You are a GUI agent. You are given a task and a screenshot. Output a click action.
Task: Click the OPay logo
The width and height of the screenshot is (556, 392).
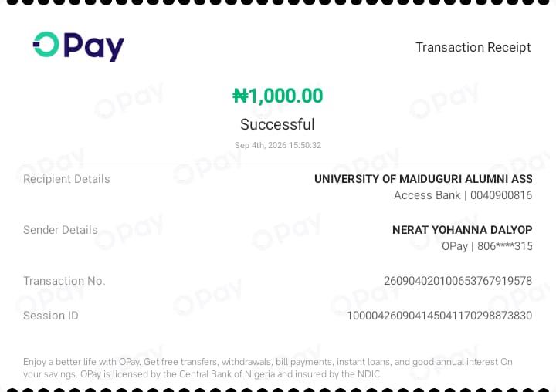pyautogui.click(x=79, y=46)
